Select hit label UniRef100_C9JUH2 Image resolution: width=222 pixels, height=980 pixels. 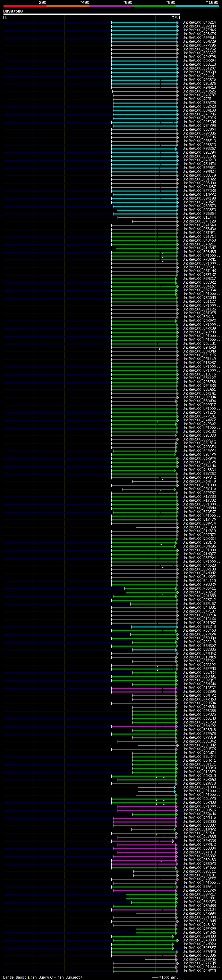(x=199, y=746)
